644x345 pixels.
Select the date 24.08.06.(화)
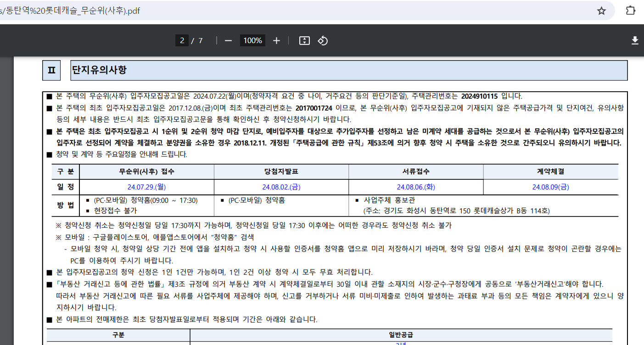click(x=416, y=187)
